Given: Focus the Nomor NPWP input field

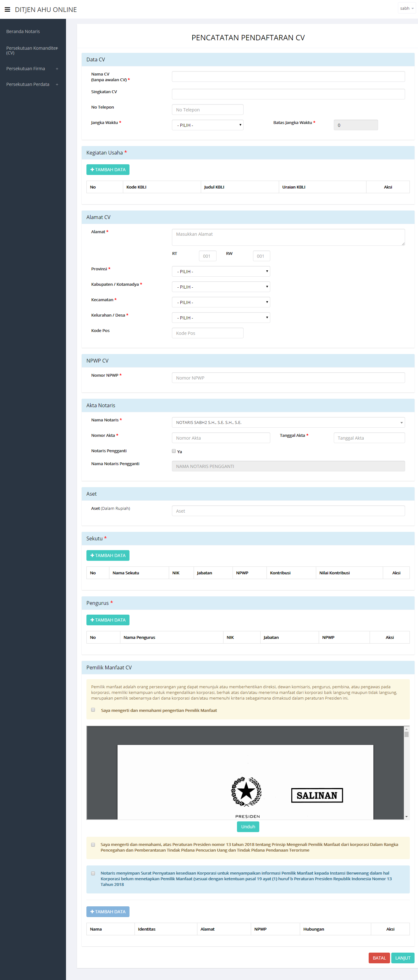Looking at the screenshot, I should (288, 378).
